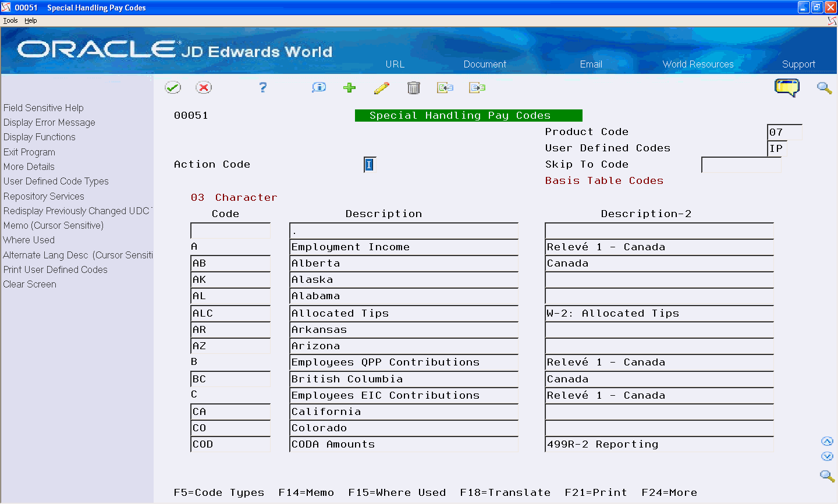Open the World Resources link
The height and width of the screenshot is (504, 838).
click(x=698, y=64)
